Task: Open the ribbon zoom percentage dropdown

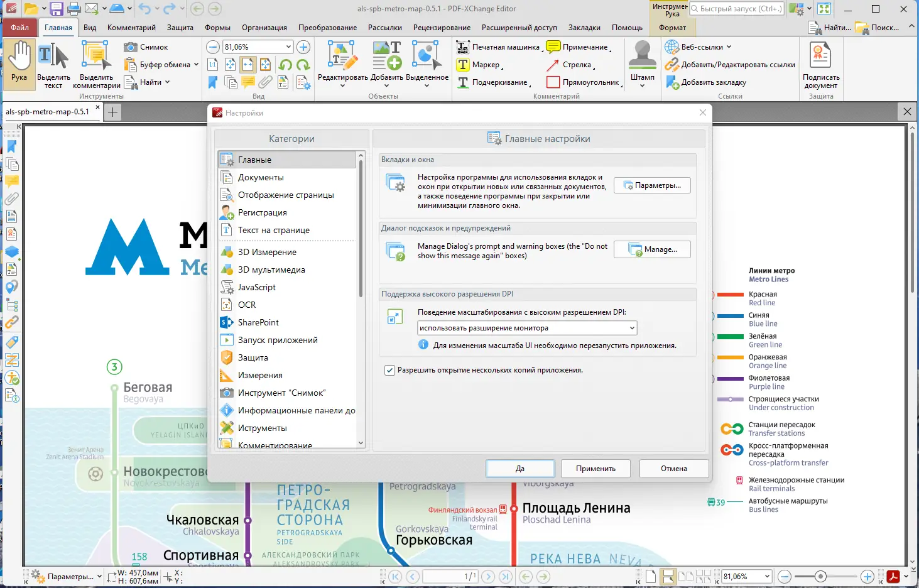Action: click(x=288, y=47)
